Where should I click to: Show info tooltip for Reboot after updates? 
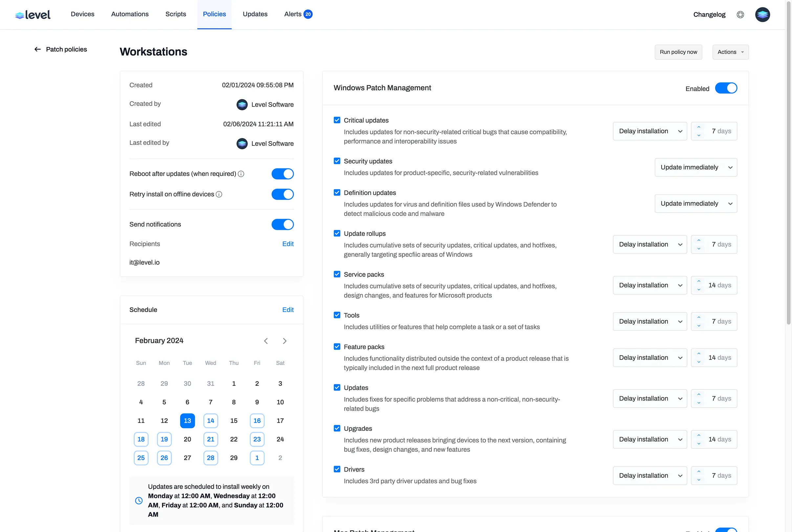(241, 174)
